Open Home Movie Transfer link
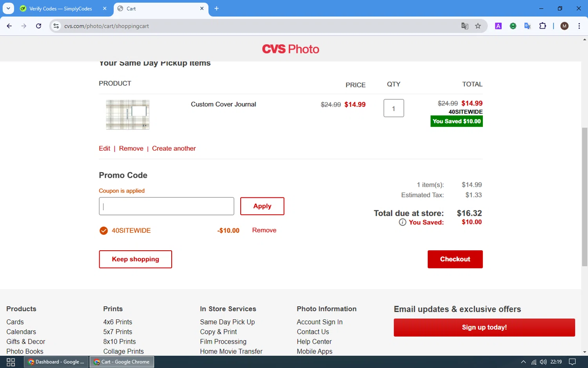Screen dimensions: 588x368 [231, 351]
